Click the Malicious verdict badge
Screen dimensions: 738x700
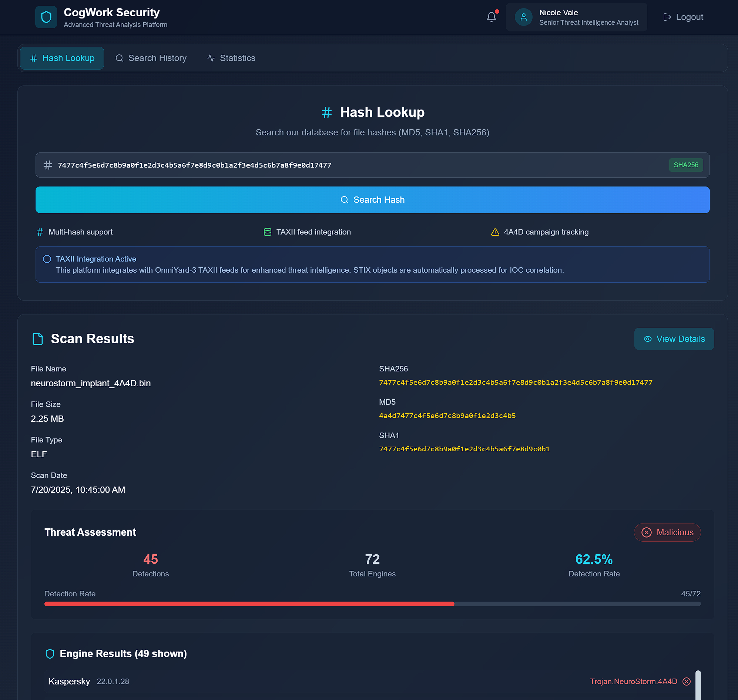(667, 532)
